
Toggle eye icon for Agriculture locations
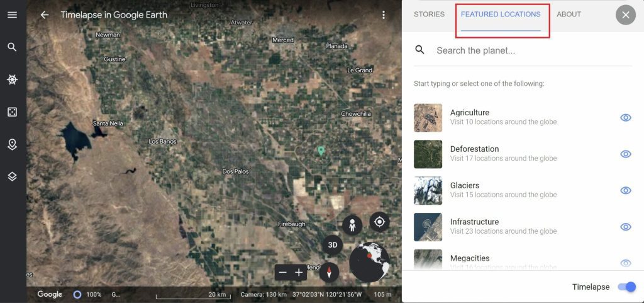tap(626, 118)
